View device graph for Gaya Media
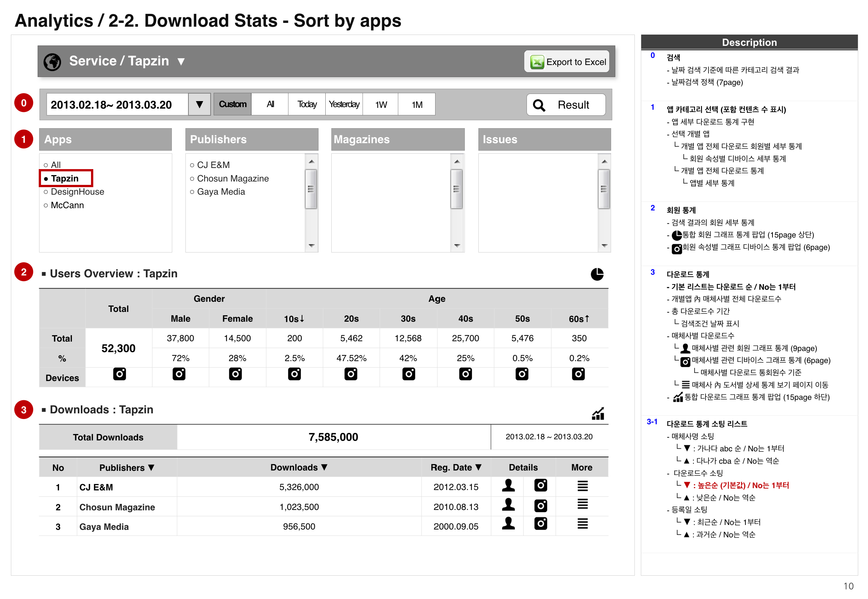Screen dimensions: 868x599 pos(541,523)
